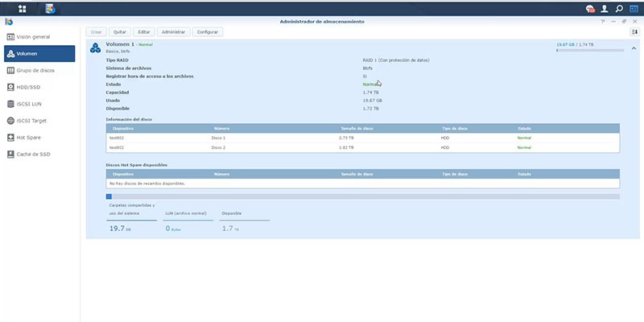This screenshot has height=322, width=644.
Task: Open the Hot Spare section
Action: tap(39, 138)
